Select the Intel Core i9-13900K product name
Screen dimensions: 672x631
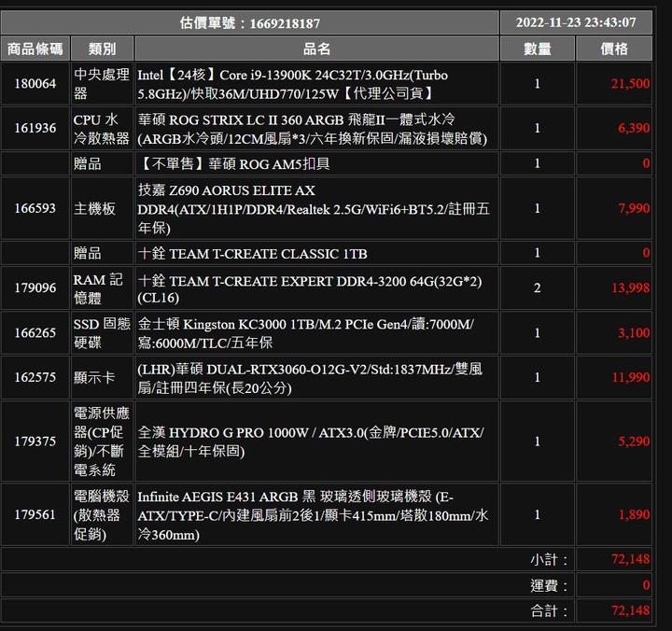pyautogui.click(x=316, y=84)
